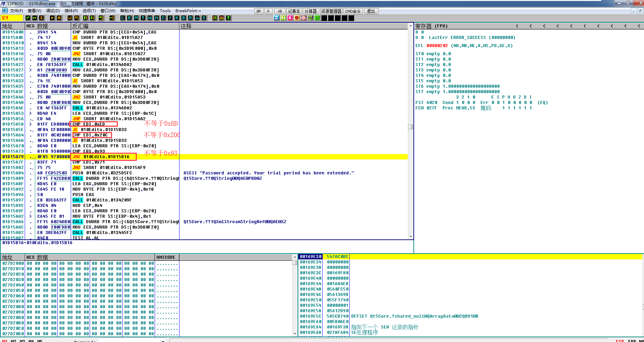The width and height of the screenshot is (644, 342).
Task: Open the 插件(P) menu
Action: click(x=71, y=11)
